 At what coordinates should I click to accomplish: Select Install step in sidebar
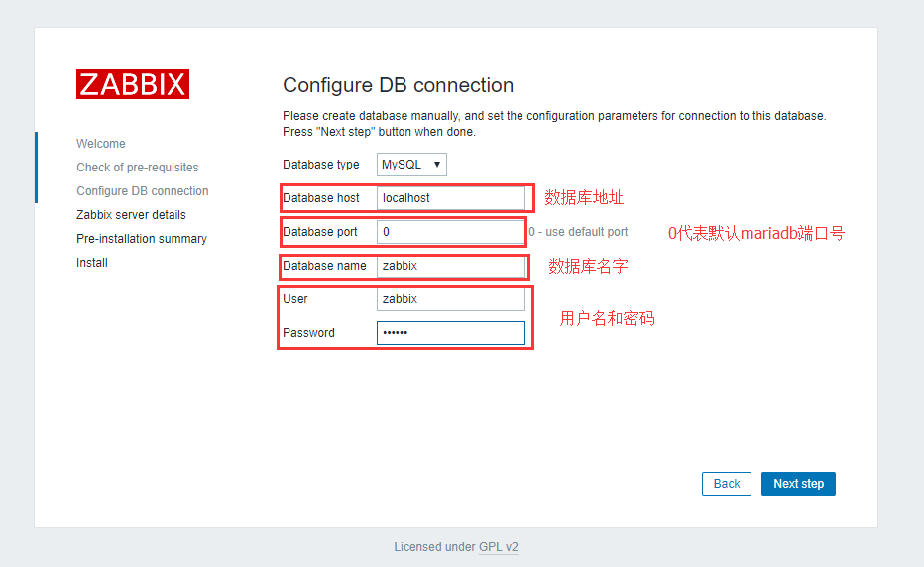point(92,263)
